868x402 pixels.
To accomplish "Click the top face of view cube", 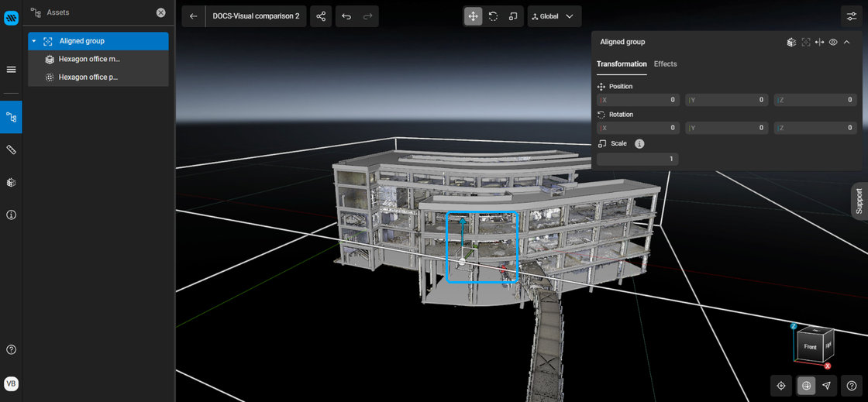I will click(817, 331).
